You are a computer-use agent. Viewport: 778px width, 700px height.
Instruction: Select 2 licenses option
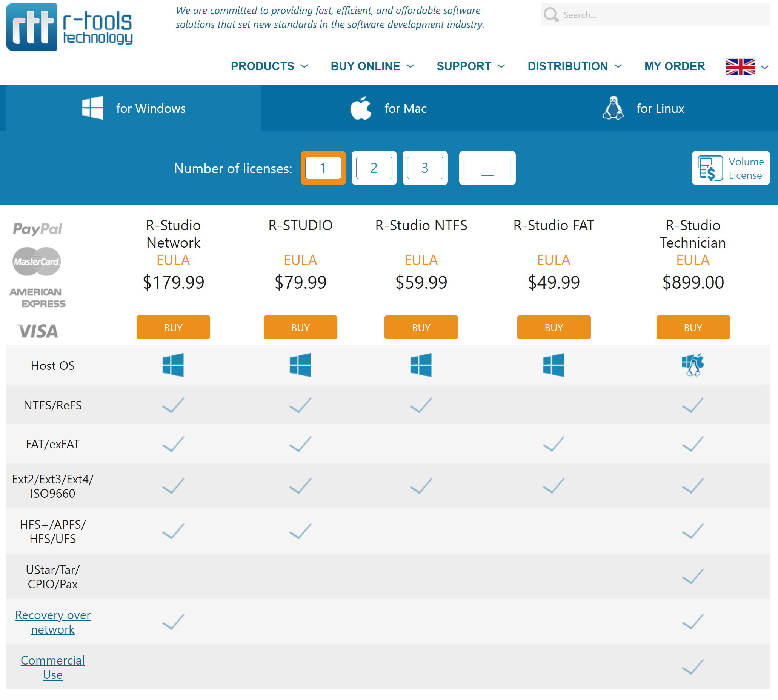(374, 168)
